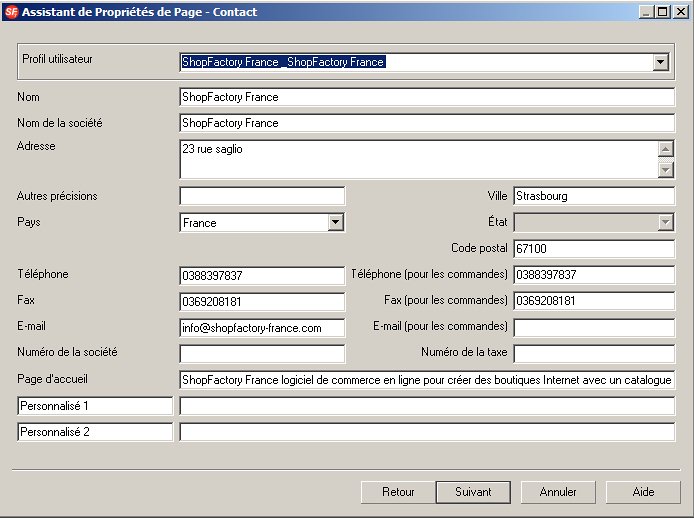Select the Code postal field

594,248
